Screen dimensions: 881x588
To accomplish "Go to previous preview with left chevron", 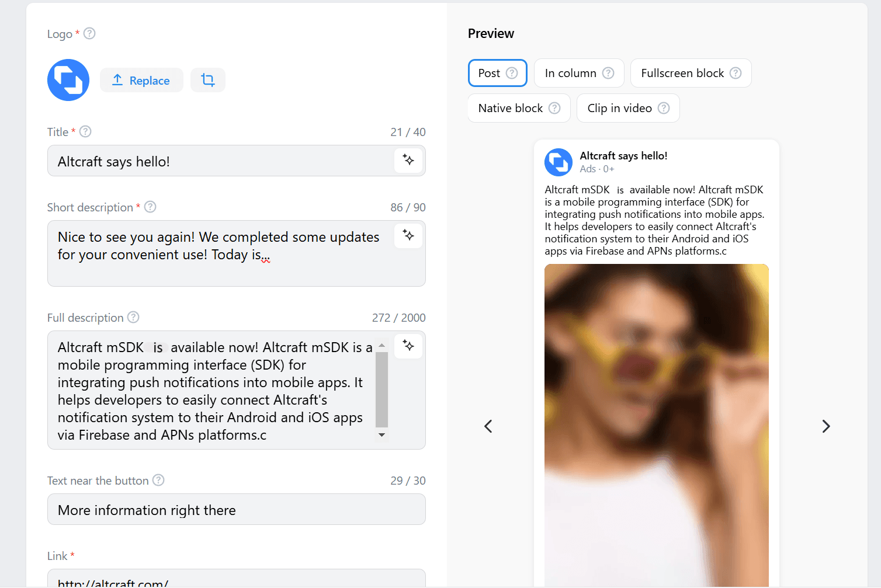I will [488, 426].
